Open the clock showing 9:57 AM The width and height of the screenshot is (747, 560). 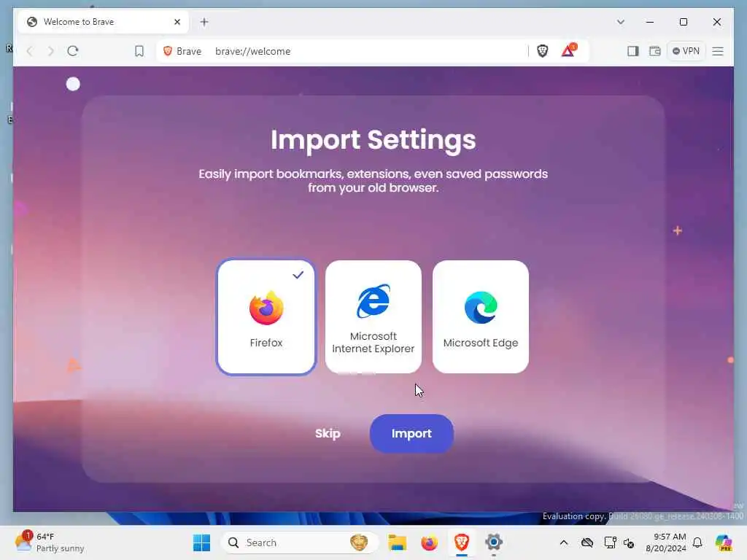(665, 542)
